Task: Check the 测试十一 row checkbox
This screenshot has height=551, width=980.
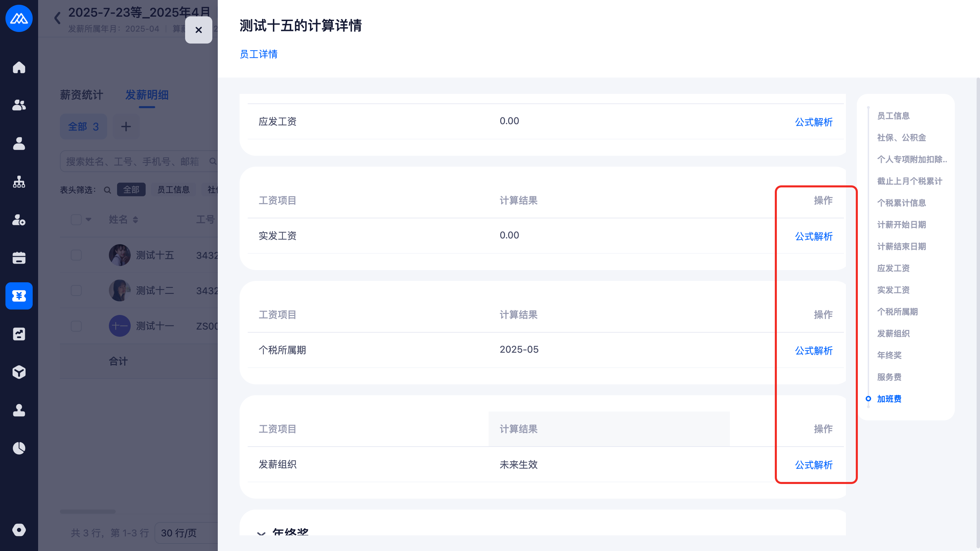Action: pos(76,326)
